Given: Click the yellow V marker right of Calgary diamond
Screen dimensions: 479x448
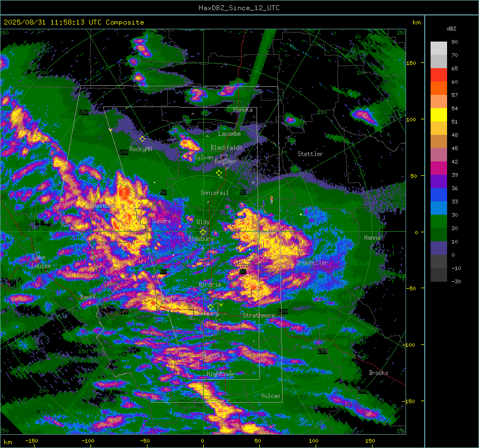Looking at the screenshot, I should 221,305.
